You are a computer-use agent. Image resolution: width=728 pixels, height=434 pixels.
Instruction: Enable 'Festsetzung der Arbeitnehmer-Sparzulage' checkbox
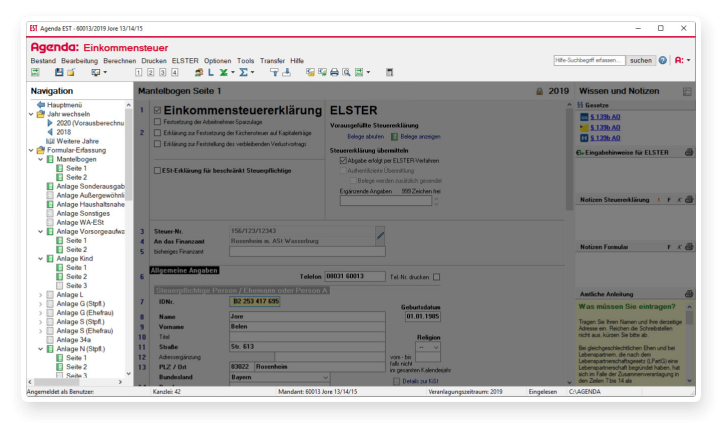(x=155, y=122)
